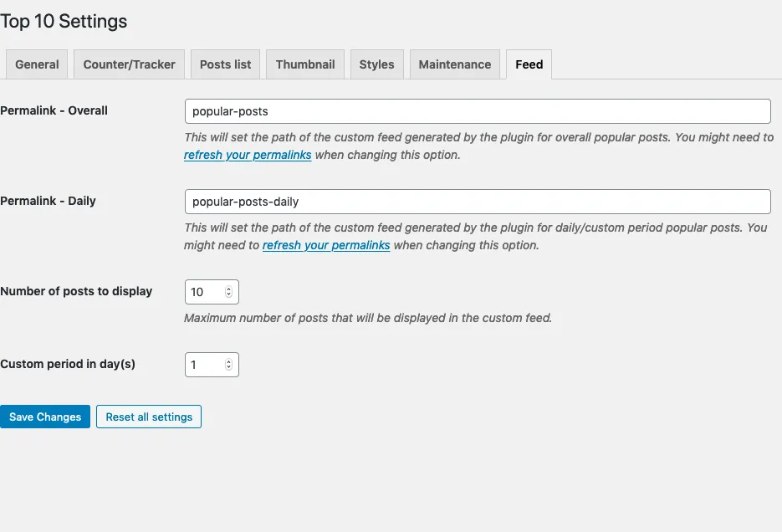Switch to the Maintenance tab
The height and width of the screenshot is (532, 782).
click(x=454, y=64)
